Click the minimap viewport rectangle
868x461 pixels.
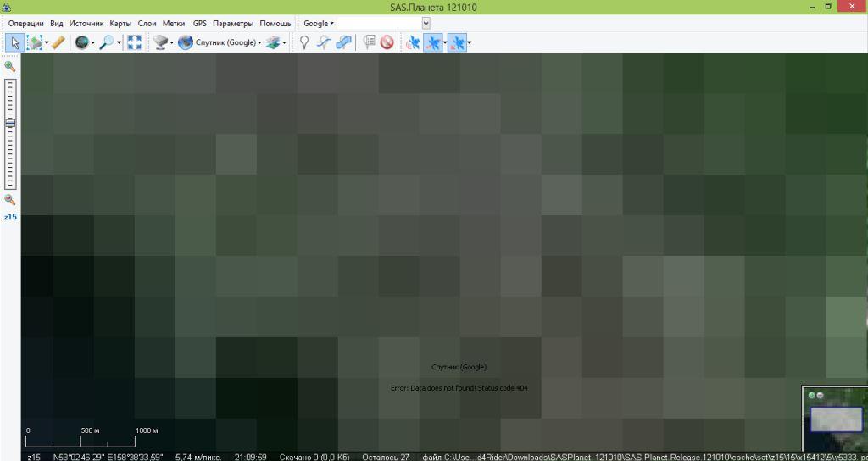[x=836, y=420]
